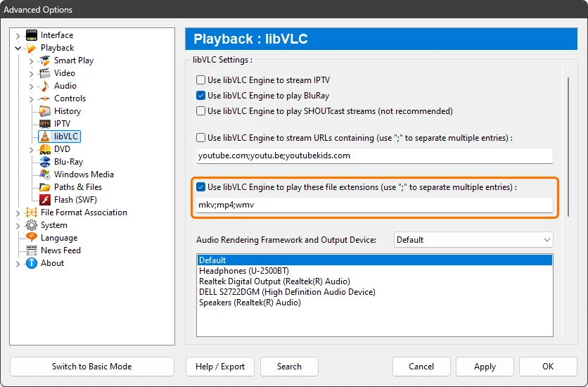Select DELL S2722DGM audio device
The width and height of the screenshot is (588, 387).
(x=375, y=292)
